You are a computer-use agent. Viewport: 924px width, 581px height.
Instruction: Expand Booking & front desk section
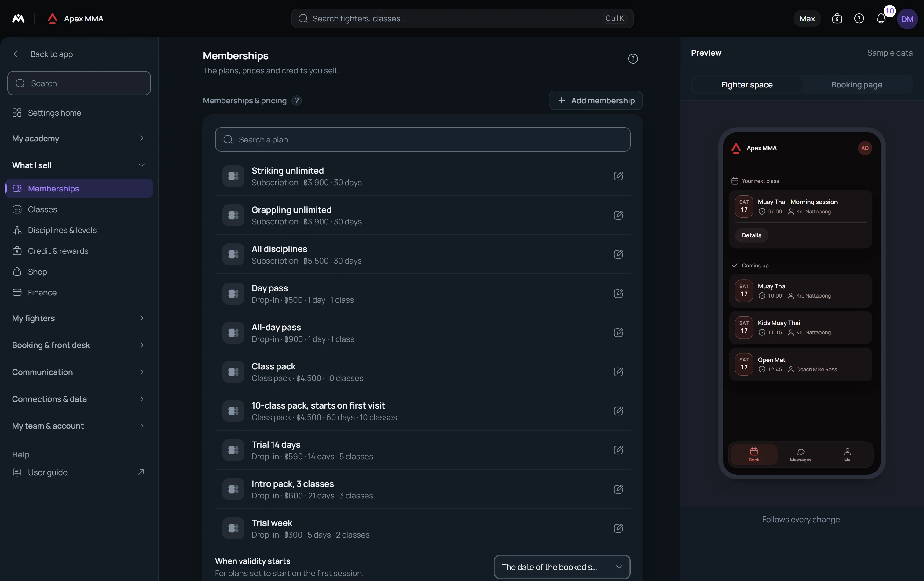coord(79,345)
